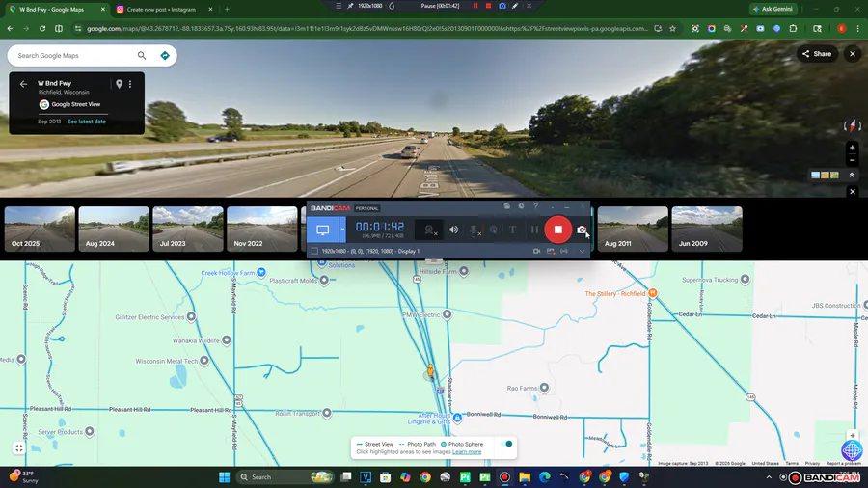This screenshot has width=868, height=488.
Task: Open Bandicam output folder icon
Action: [x=506, y=206]
